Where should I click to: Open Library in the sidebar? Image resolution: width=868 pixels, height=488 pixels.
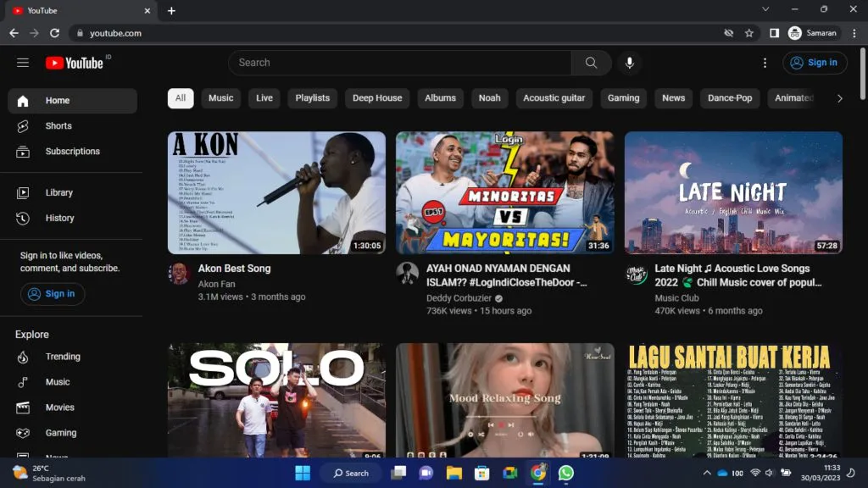(73, 192)
